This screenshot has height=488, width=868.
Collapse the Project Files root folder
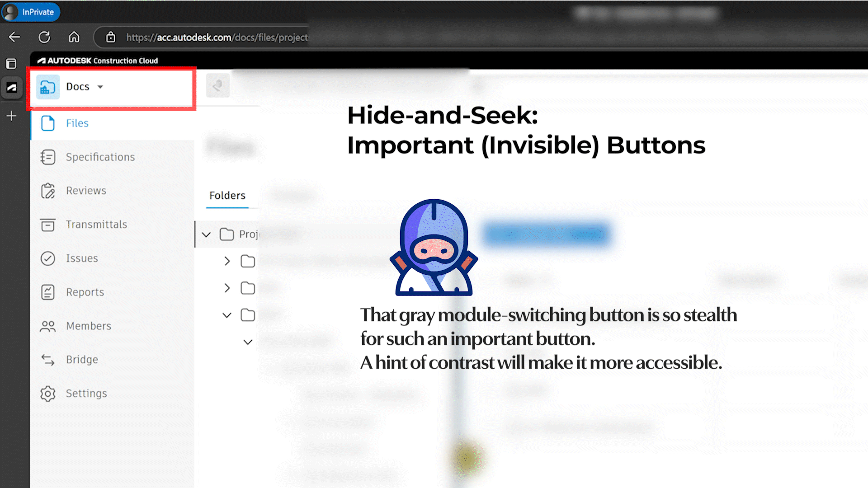206,235
